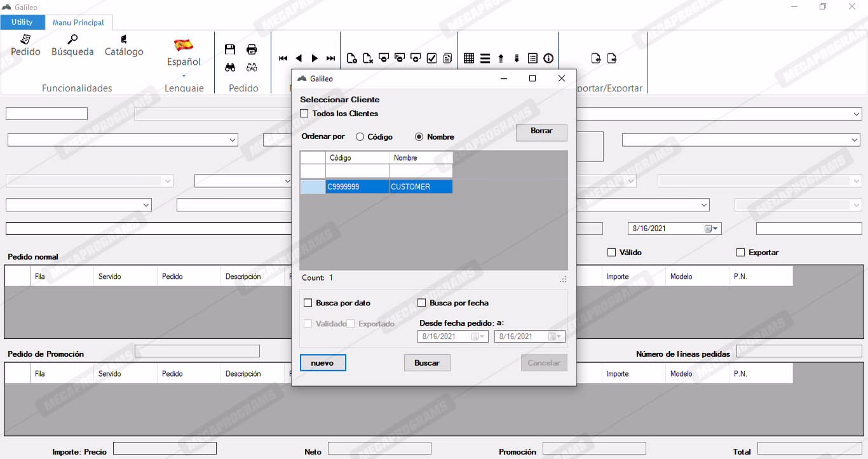Select the Manu Principal tab
This screenshot has width=868, height=459.
[x=78, y=22]
